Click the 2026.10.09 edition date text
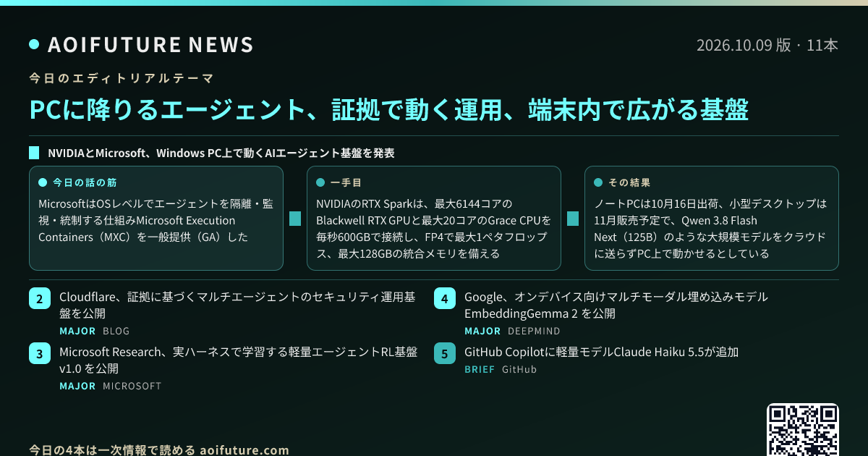This screenshot has width=868, height=456. coord(767,45)
